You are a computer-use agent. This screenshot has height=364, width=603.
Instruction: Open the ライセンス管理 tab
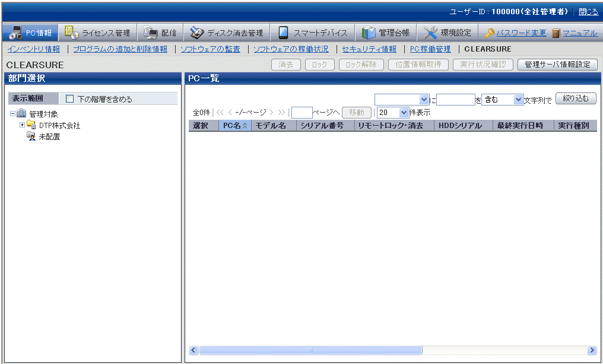pyautogui.click(x=98, y=33)
